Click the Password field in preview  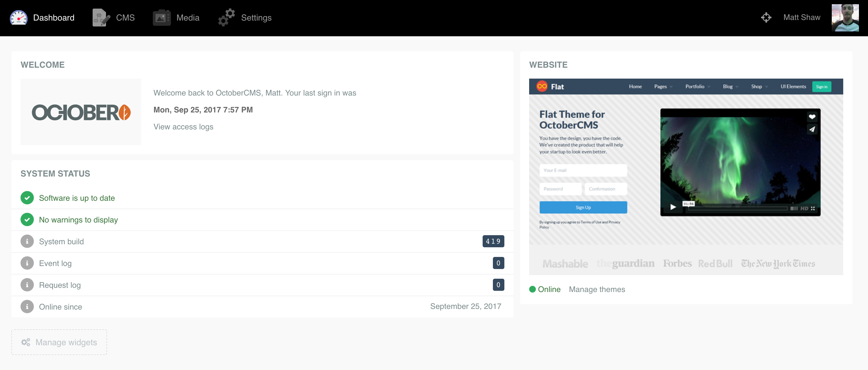point(560,189)
